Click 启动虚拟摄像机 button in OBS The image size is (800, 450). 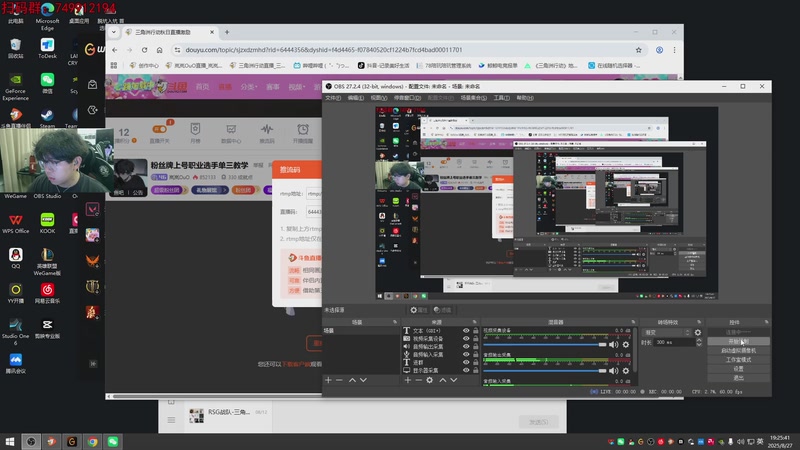coord(738,351)
